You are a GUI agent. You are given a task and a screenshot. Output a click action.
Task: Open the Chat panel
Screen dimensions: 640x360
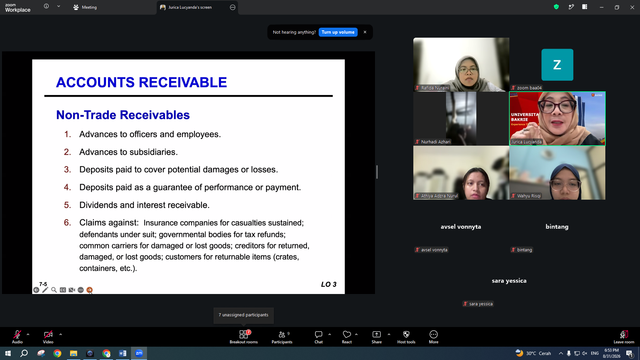[x=318, y=337]
